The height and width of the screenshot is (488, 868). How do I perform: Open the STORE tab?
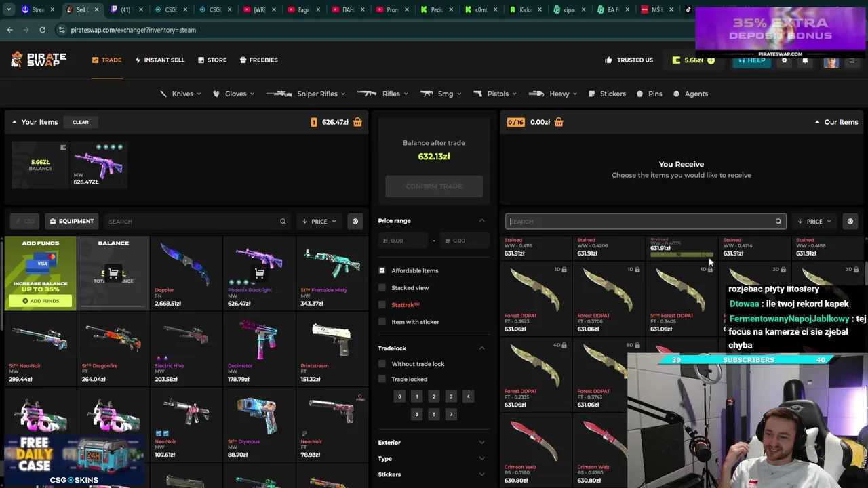[x=212, y=60]
